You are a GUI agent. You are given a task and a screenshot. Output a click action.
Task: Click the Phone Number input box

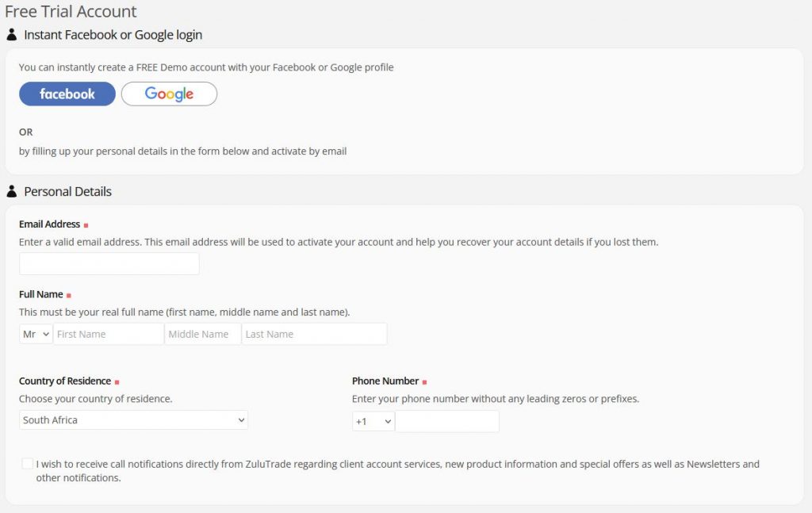click(447, 421)
